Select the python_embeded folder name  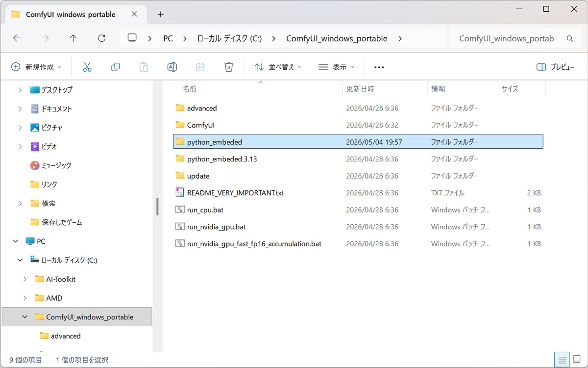215,142
